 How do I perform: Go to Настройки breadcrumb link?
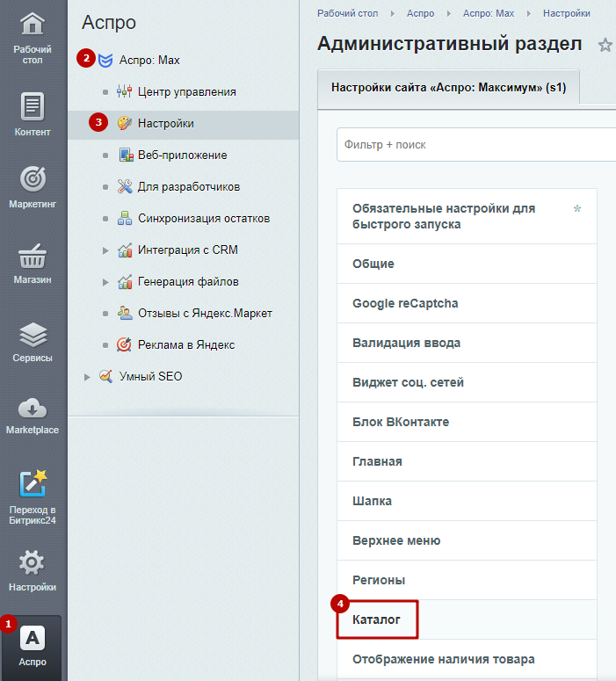click(567, 13)
